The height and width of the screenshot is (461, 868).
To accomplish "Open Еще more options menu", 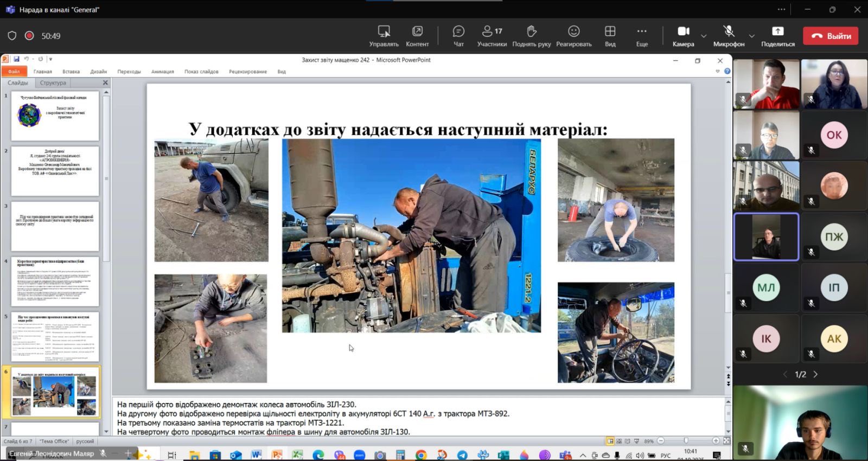I will [642, 36].
